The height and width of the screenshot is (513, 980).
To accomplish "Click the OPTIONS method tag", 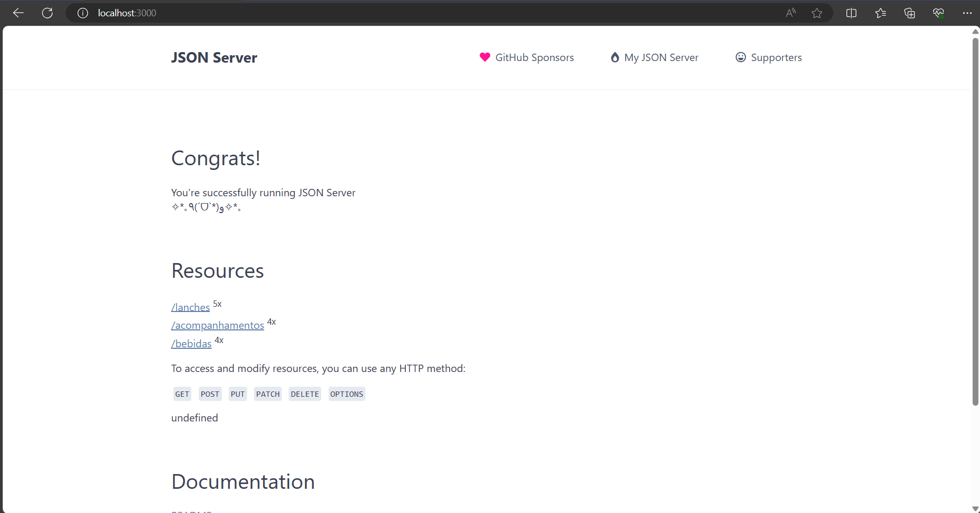I will click(x=346, y=394).
